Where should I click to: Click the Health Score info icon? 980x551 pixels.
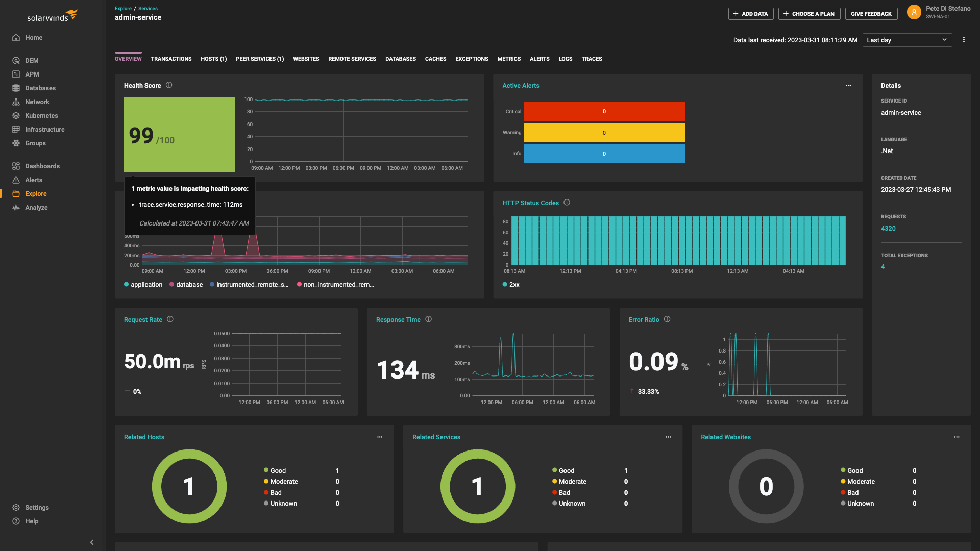[169, 85]
